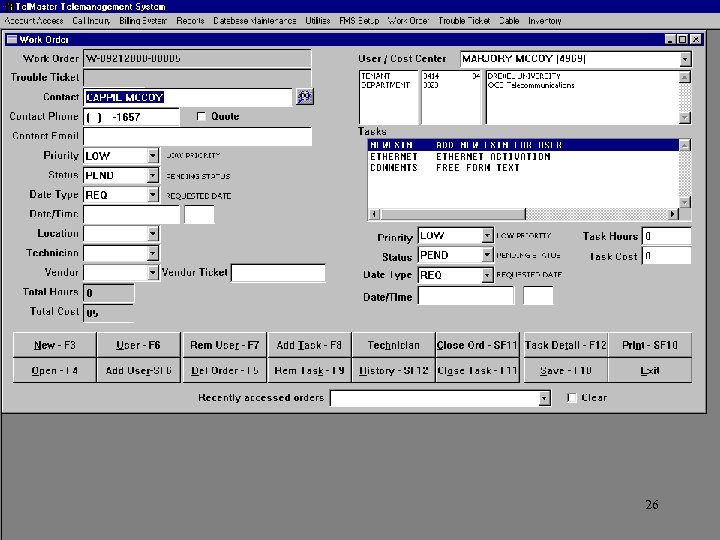Click the New - F3 button
Screen dimensions: 720x540
click(x=55, y=345)
